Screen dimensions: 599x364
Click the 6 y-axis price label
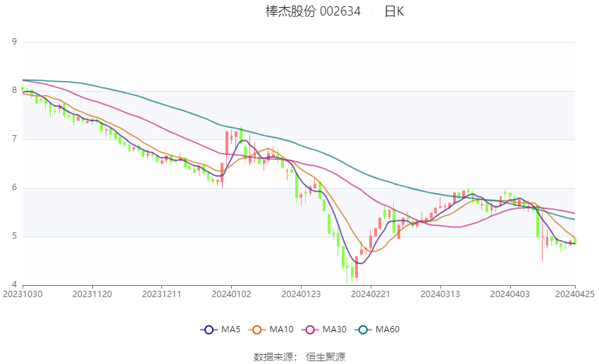click(x=15, y=187)
